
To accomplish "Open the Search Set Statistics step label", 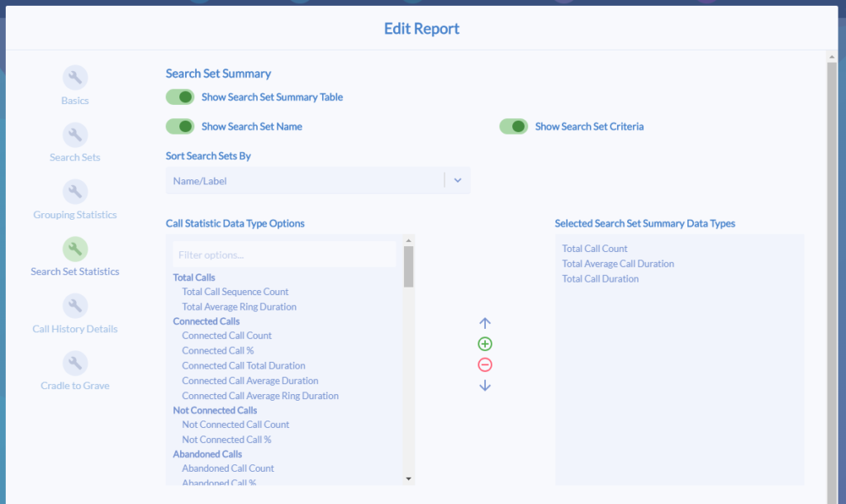I will 75,272.
